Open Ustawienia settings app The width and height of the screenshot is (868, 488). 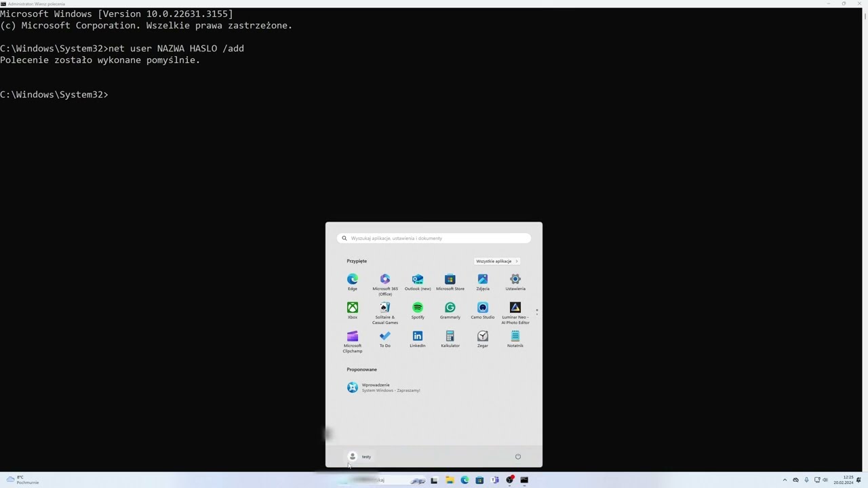pyautogui.click(x=515, y=283)
